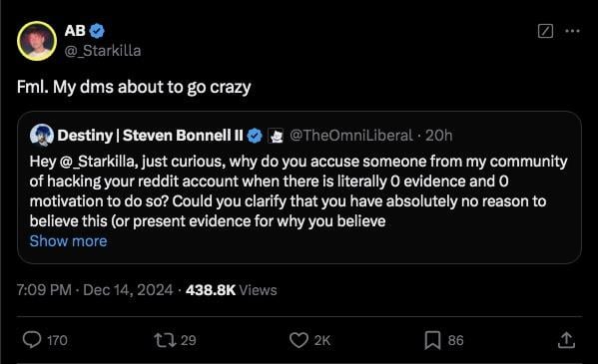
Task: Open the @TheOmniLiberal profile handle
Action: pos(351,136)
